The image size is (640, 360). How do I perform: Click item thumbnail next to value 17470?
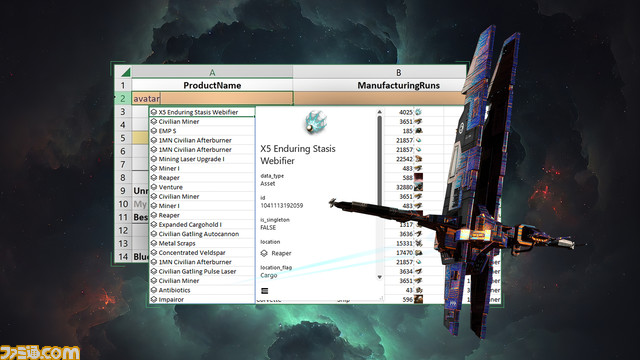[x=418, y=253]
